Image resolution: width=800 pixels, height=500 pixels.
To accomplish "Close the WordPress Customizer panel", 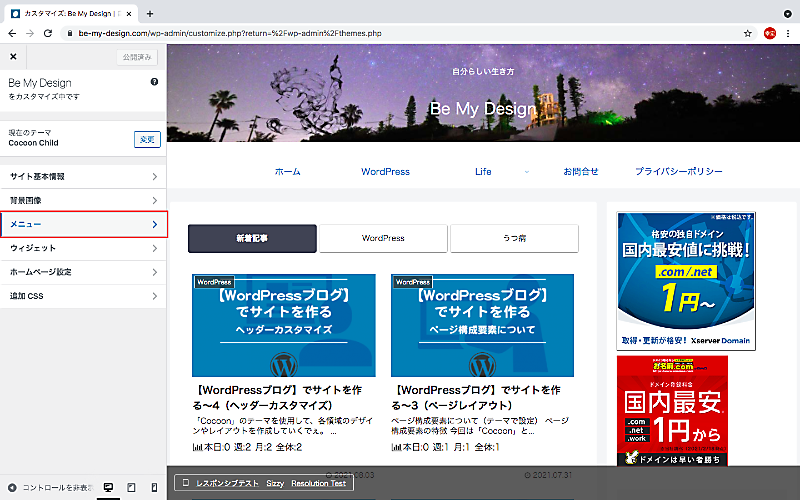I will (13, 57).
